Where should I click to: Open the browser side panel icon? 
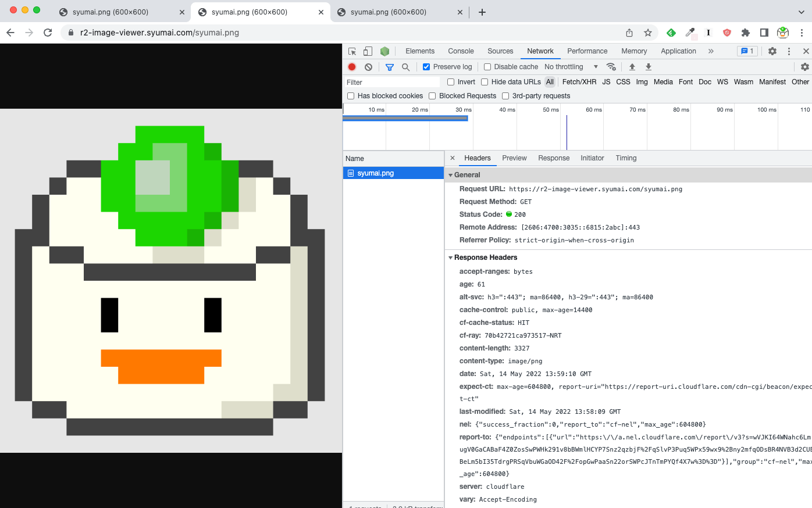[x=764, y=33]
